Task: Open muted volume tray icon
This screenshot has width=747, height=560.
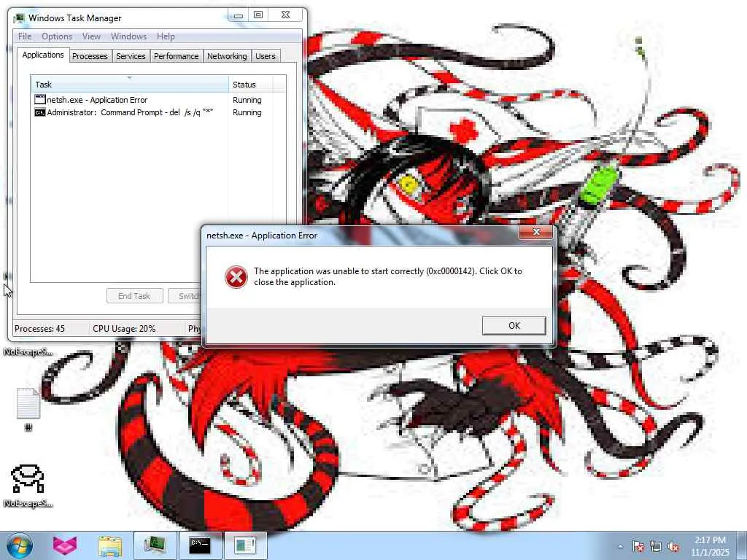Action: tap(673, 547)
